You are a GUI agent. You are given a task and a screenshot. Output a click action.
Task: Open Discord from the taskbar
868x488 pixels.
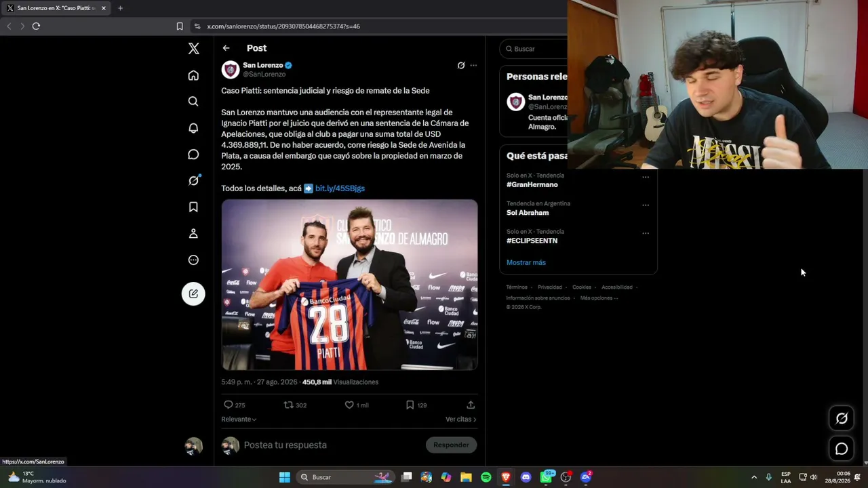point(526,477)
